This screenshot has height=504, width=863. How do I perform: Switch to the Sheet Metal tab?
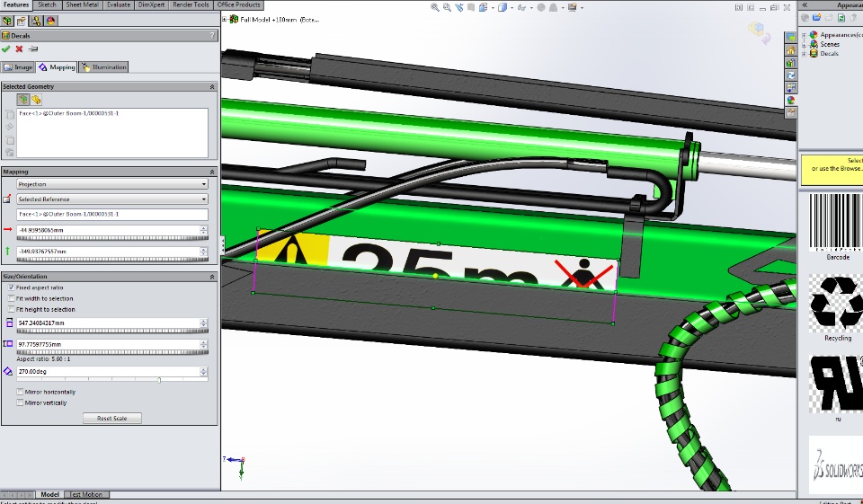pos(82,5)
